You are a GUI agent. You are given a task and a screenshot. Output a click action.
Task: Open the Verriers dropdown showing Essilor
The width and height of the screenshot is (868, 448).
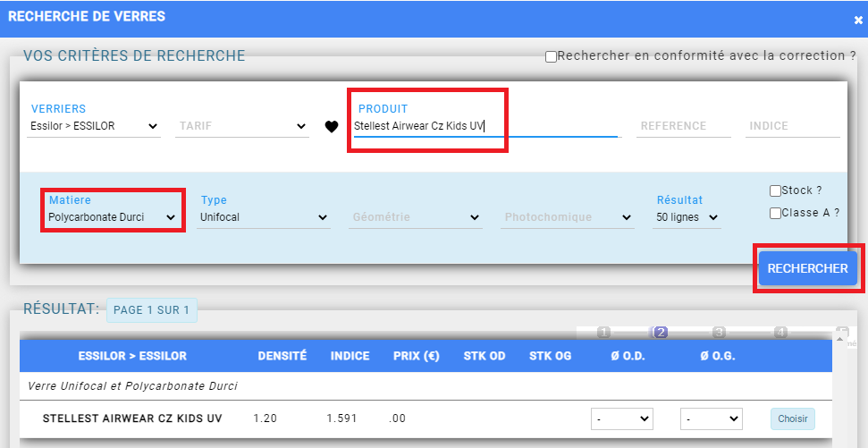[94, 126]
